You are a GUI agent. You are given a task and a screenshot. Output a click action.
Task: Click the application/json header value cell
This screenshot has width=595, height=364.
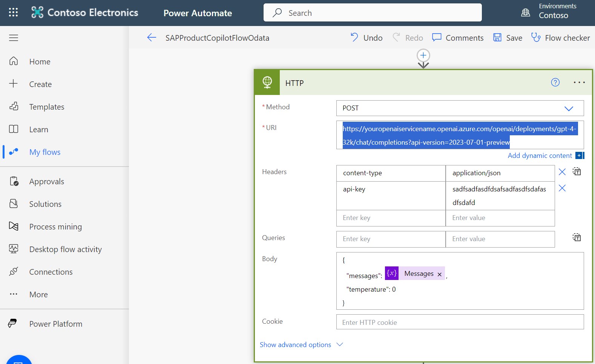click(500, 173)
